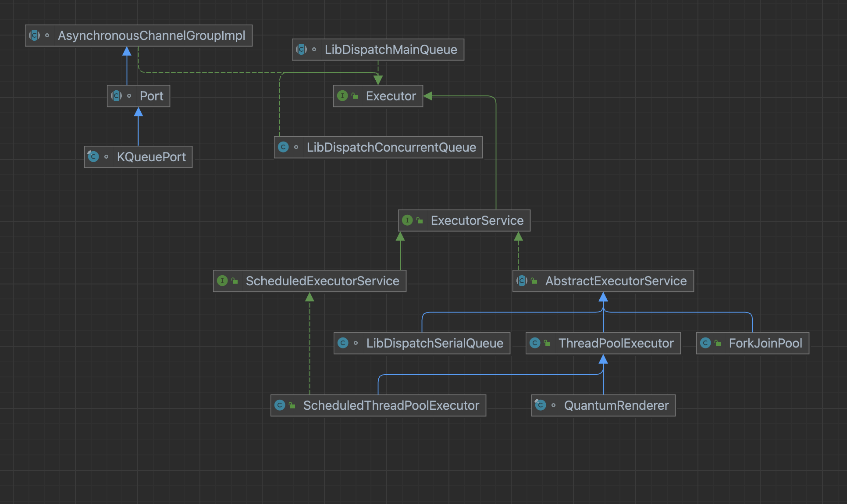Viewport: 847px width, 504px height.
Task: Click the arrowhead pointing into Executor's right side
Action: coord(428,96)
